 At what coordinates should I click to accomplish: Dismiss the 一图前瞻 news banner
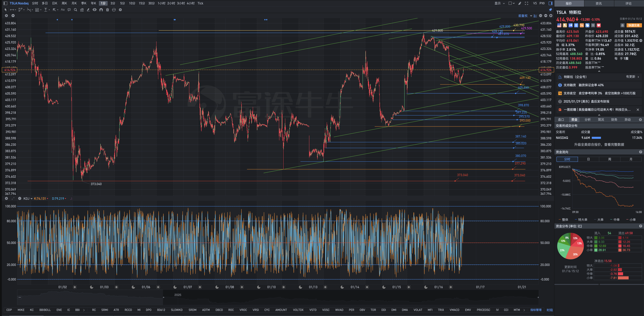coord(638,110)
